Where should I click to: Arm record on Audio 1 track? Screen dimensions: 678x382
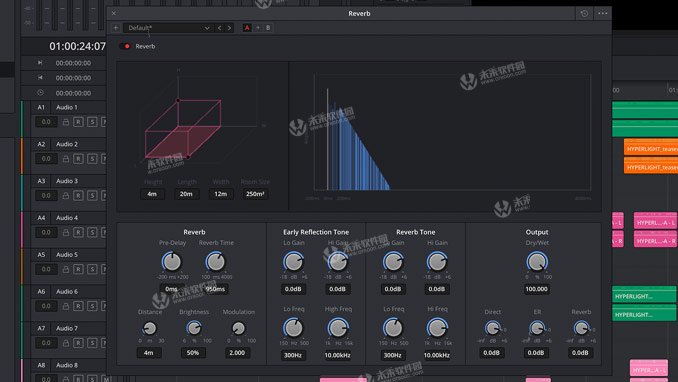pyautogui.click(x=78, y=122)
